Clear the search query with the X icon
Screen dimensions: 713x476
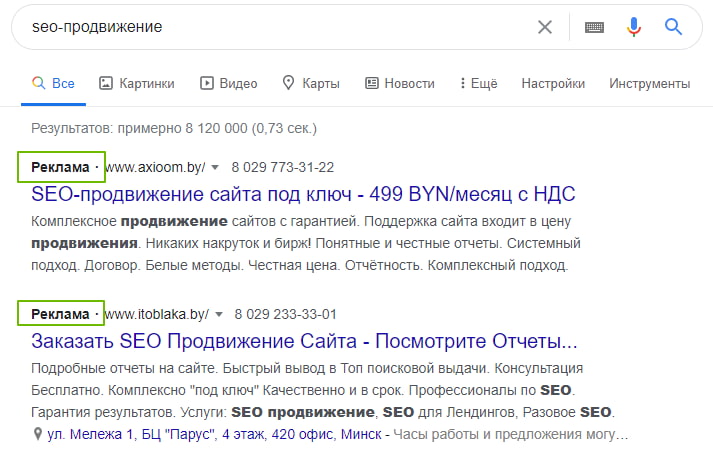[545, 27]
